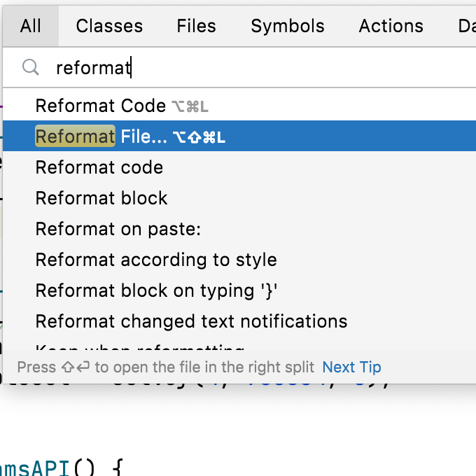The height and width of the screenshot is (476, 476).
Task: Click the partially hidden 'Keep when reformatting' result
Action: point(140,346)
